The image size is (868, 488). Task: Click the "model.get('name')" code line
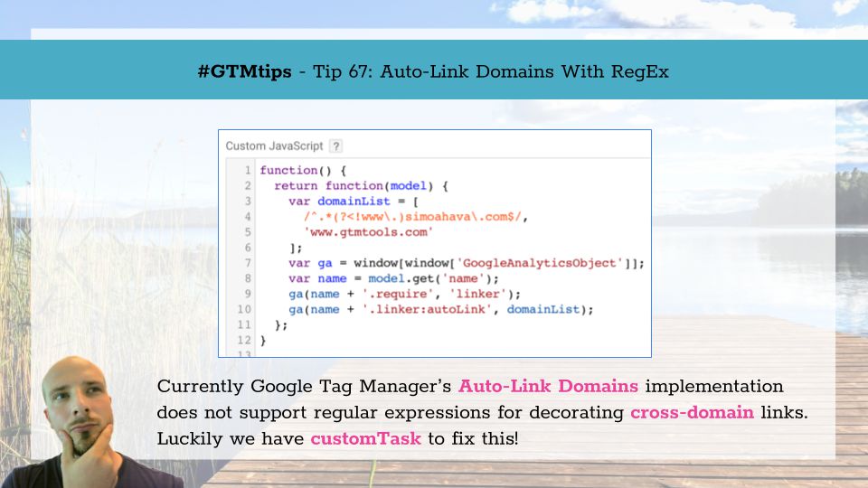click(393, 279)
